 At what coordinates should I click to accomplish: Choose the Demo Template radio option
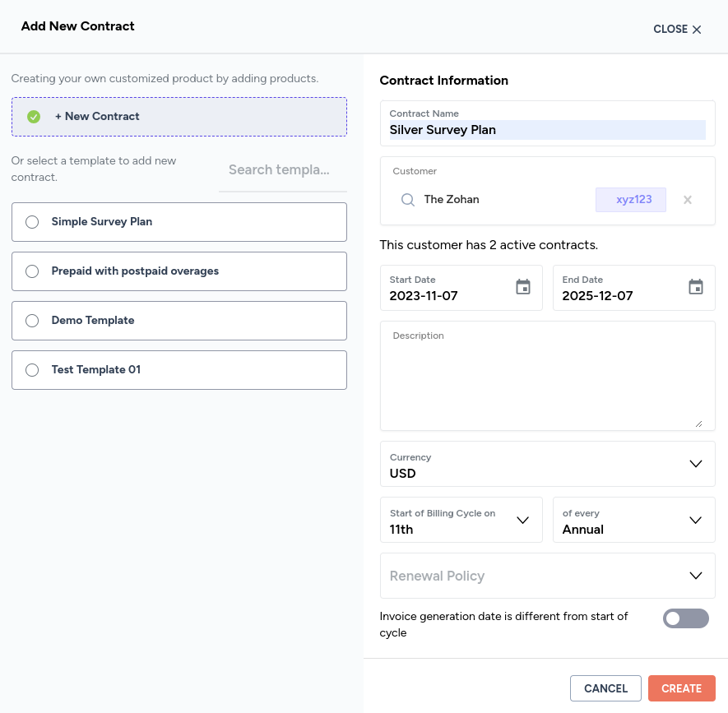(32, 321)
